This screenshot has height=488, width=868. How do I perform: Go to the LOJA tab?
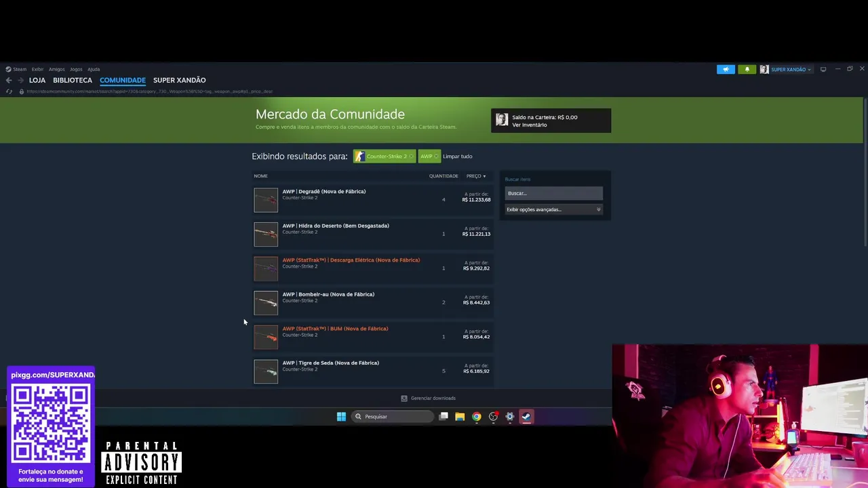point(37,80)
